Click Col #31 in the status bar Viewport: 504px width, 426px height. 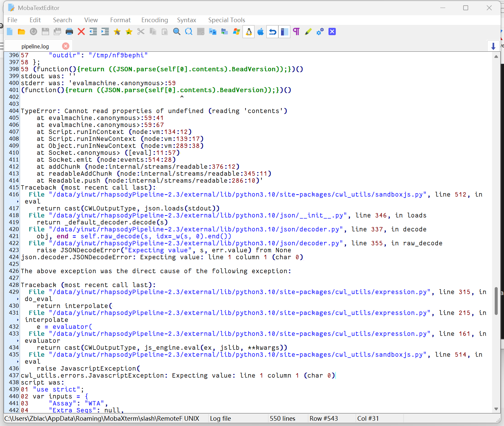(368, 418)
